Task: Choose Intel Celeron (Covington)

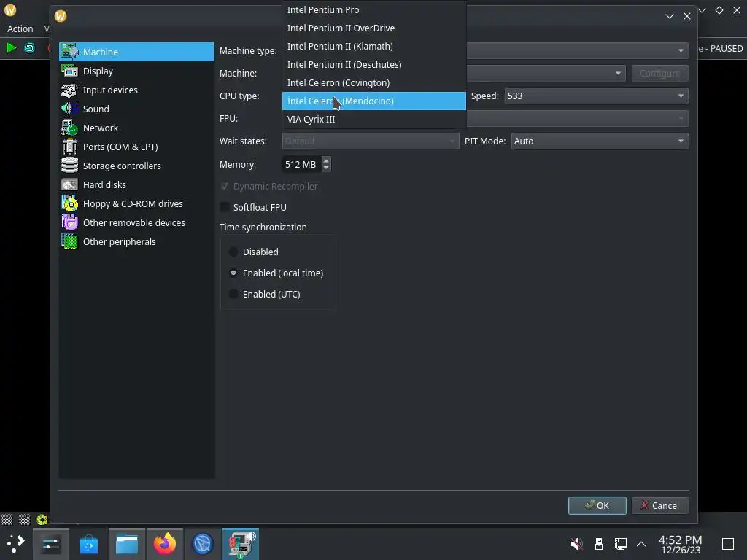Action: click(x=374, y=83)
